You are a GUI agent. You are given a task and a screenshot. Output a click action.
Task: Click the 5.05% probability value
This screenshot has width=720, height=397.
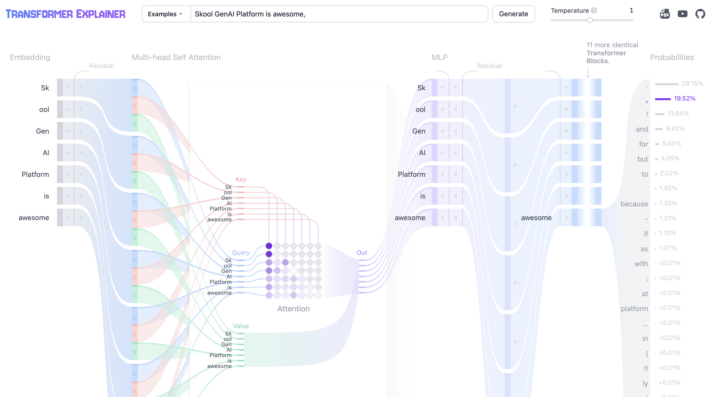(x=672, y=143)
